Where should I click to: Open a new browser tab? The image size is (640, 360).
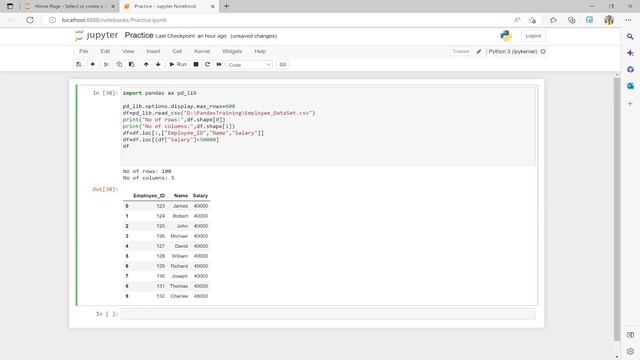coord(227,6)
